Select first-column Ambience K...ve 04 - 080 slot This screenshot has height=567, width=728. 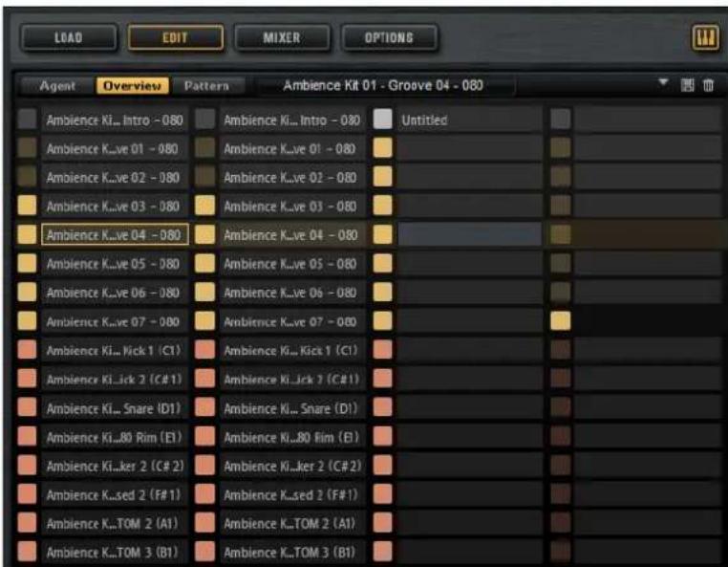(x=115, y=234)
